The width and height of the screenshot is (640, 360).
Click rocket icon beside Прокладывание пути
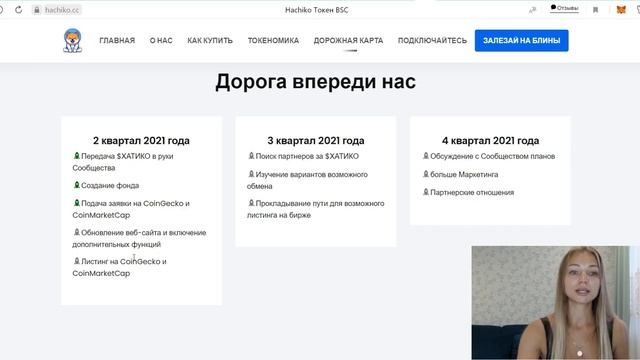pyautogui.click(x=251, y=202)
